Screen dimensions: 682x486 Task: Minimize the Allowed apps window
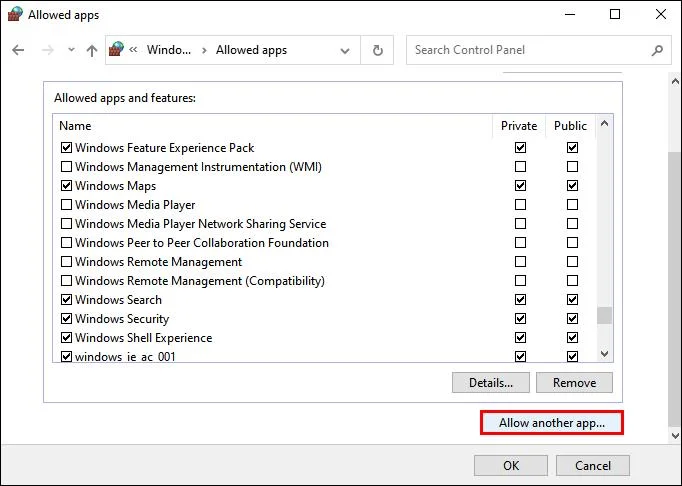tap(570, 14)
